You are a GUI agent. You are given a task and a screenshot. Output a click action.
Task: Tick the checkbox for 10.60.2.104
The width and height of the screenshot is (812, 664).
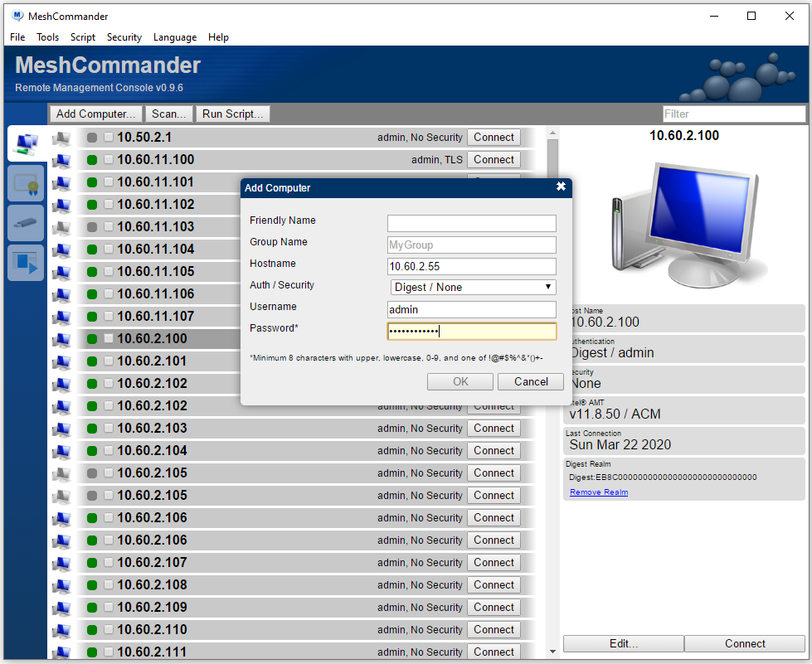[x=109, y=451]
